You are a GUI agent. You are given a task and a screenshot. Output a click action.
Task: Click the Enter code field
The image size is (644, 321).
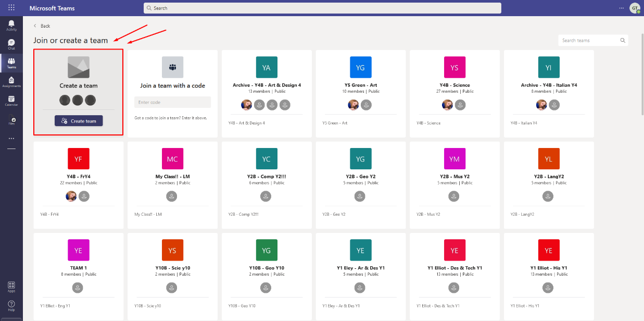[172, 102]
